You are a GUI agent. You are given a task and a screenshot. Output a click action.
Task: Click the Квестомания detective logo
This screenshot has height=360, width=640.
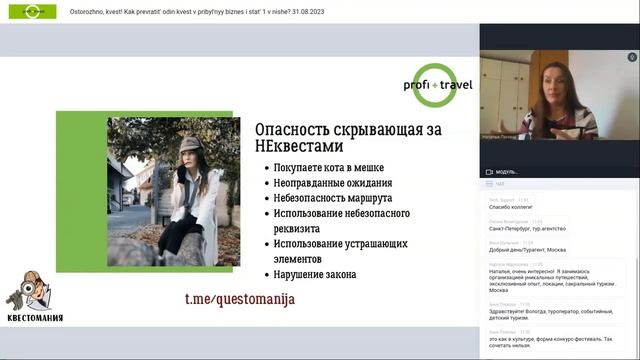point(34,296)
